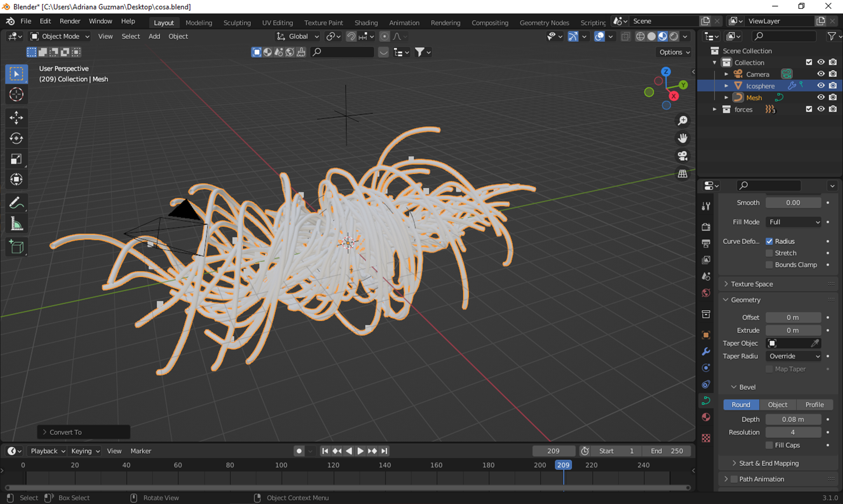843x504 pixels.
Task: Enable the Stretch checkbox
Action: click(769, 253)
